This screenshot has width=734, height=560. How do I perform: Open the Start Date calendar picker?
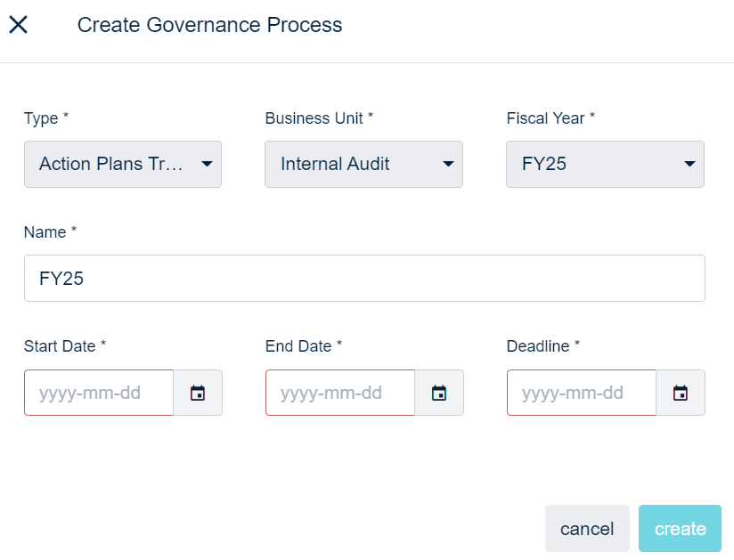pyautogui.click(x=198, y=393)
